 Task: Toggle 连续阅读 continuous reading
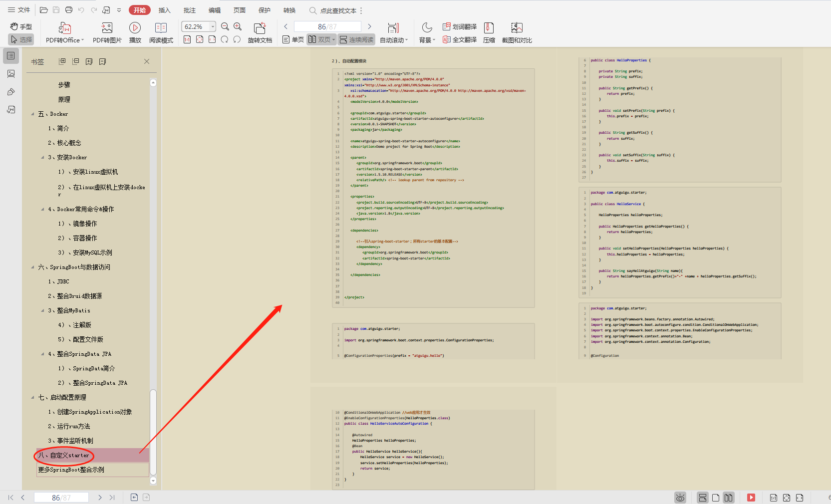(356, 39)
